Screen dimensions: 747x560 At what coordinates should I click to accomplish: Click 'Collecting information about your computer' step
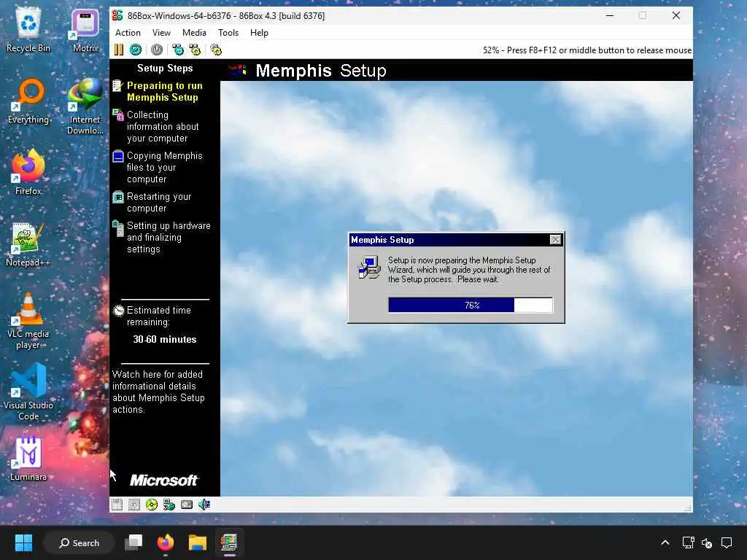tap(163, 127)
